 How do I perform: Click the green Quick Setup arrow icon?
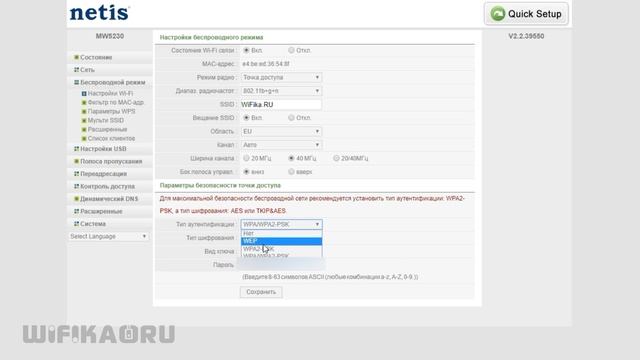click(x=498, y=14)
